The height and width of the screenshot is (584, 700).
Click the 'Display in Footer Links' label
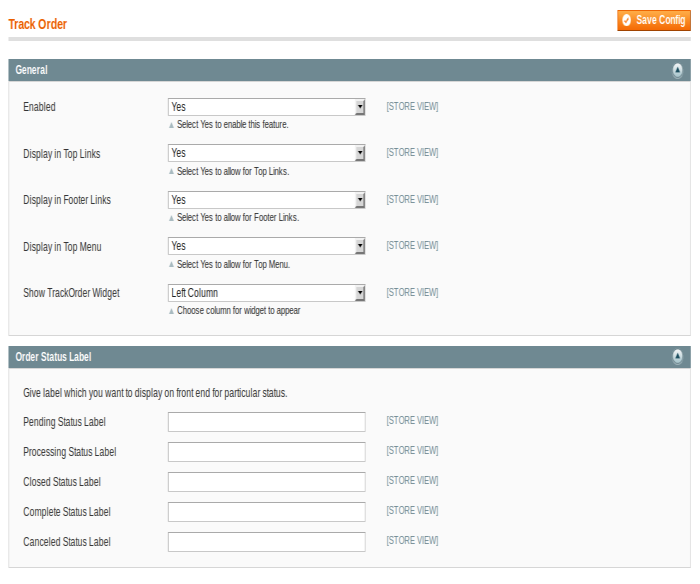point(67,200)
